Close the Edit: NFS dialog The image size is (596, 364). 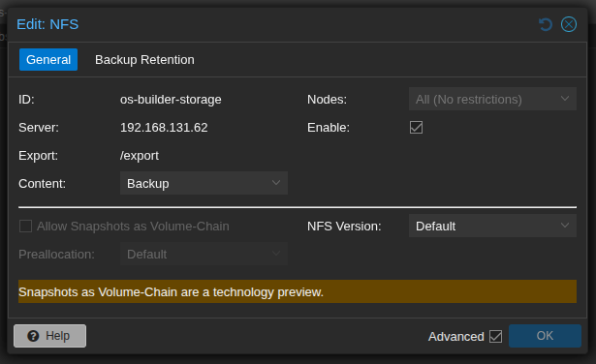click(x=569, y=24)
